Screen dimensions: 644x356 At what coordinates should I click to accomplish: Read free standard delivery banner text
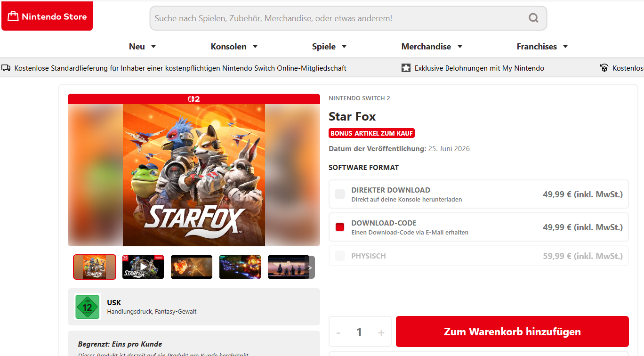[180, 68]
